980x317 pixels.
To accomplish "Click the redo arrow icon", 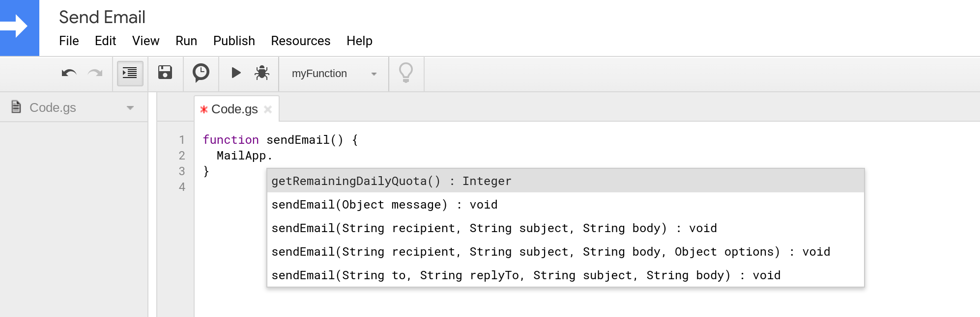I will point(95,74).
